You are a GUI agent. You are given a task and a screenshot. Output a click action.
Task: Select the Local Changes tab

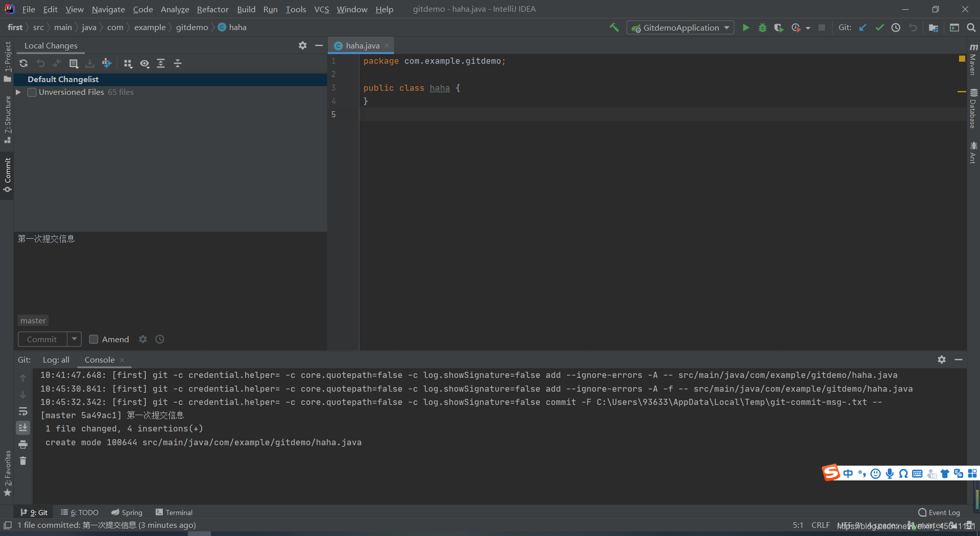coord(51,45)
